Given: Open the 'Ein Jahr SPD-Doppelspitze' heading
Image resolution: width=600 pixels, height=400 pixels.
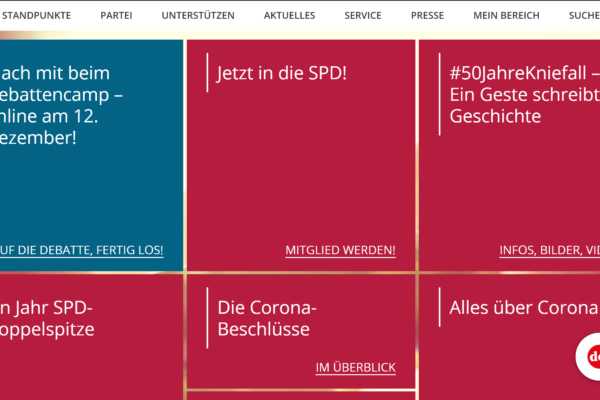Looking at the screenshot, I should [x=47, y=318].
